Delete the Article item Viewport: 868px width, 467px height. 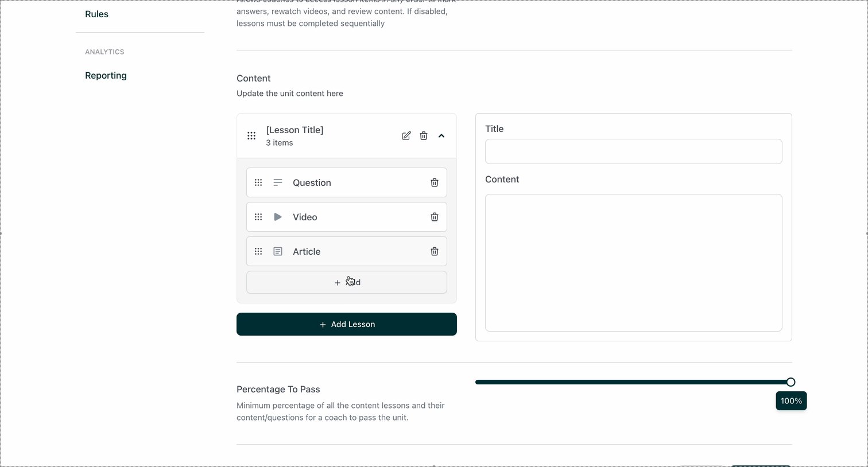[435, 251]
